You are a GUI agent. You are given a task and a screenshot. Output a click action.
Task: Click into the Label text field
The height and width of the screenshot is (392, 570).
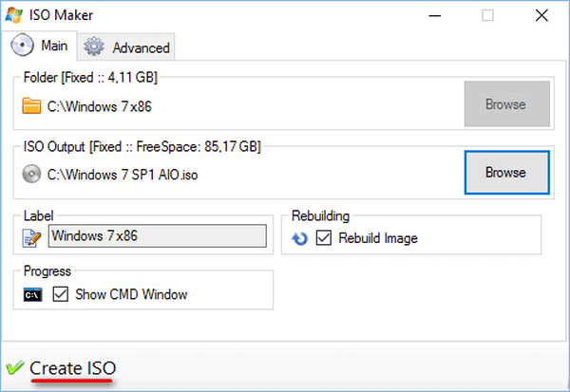click(x=157, y=235)
